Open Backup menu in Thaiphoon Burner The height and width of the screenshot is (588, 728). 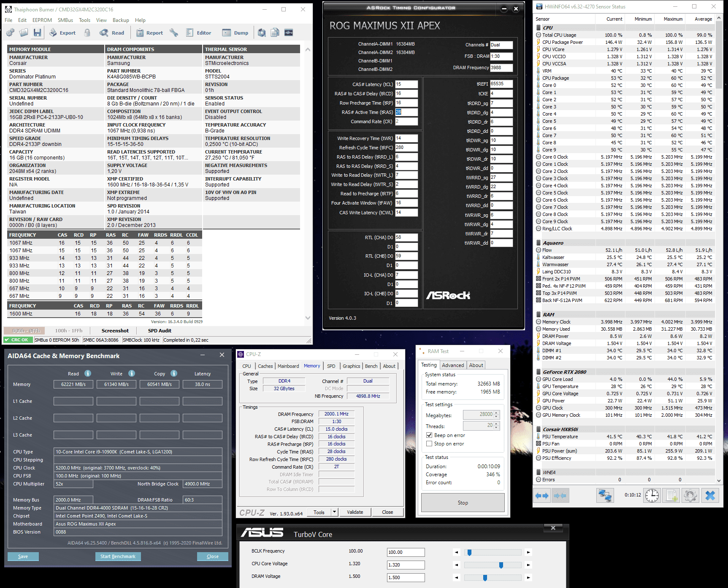point(121,20)
